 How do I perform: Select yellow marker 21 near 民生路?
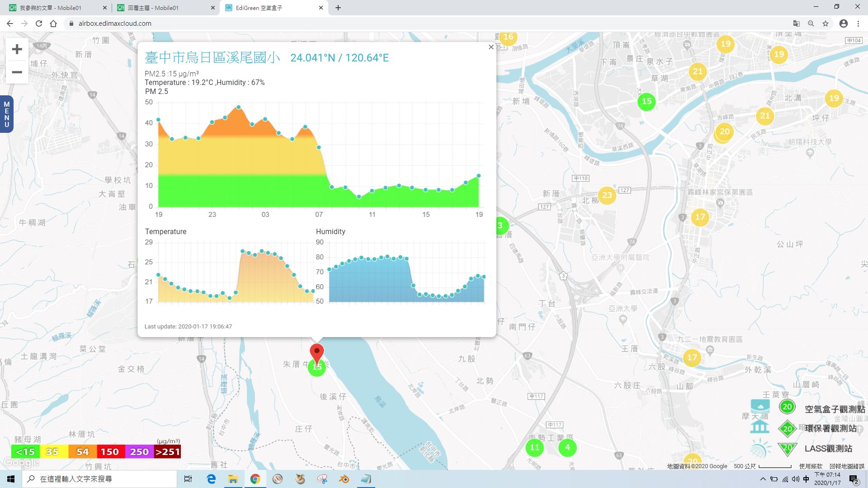[765, 116]
